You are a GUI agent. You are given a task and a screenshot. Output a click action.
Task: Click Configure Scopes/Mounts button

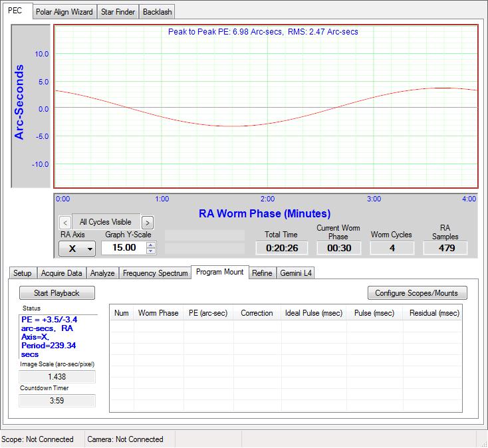tap(417, 292)
